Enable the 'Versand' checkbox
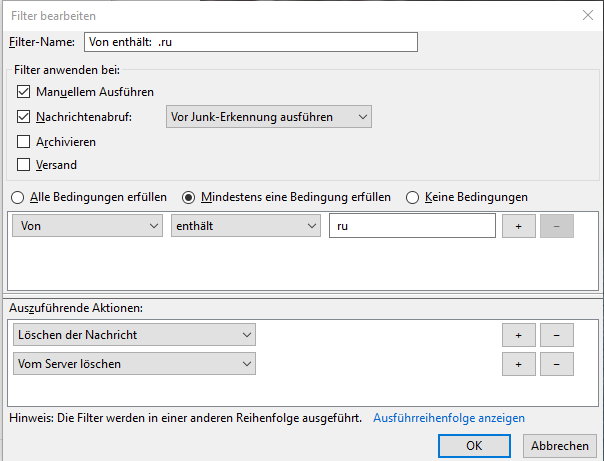 coord(25,165)
